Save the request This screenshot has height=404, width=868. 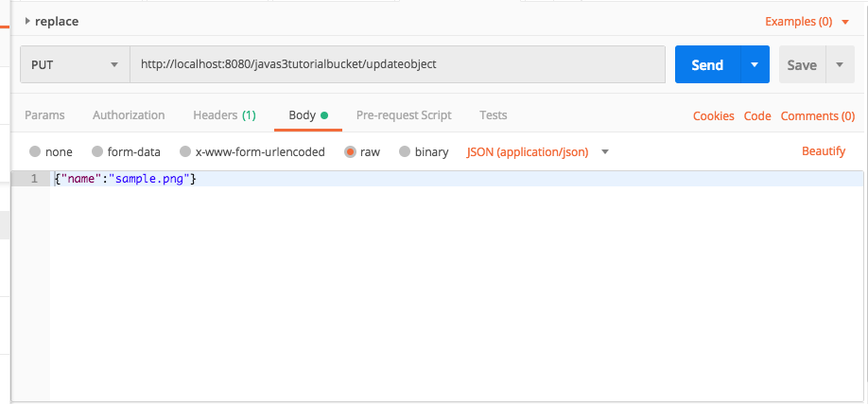coord(802,64)
